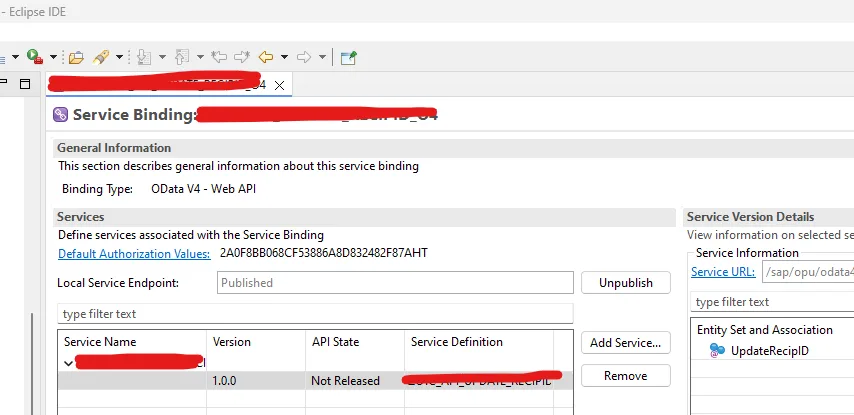Click the Run external tools icon

[x=35, y=57]
